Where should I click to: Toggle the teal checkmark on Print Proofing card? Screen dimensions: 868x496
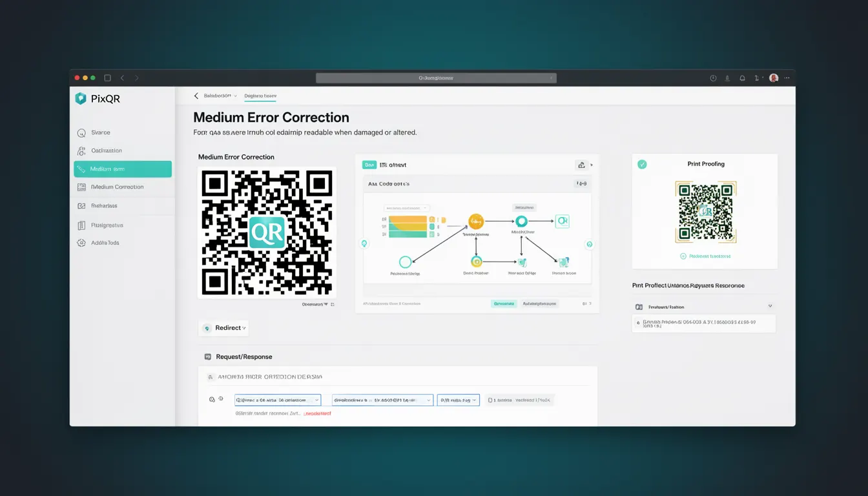(642, 165)
